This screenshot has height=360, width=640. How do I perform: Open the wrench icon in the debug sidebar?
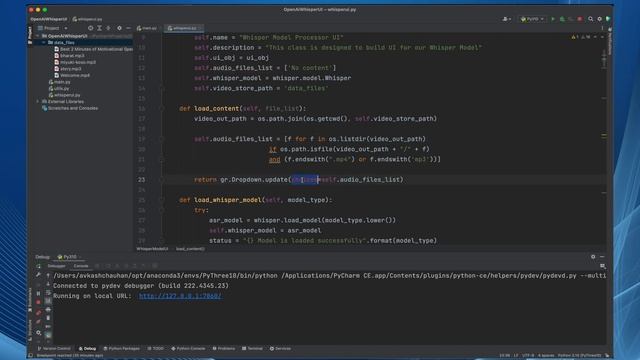[38, 275]
